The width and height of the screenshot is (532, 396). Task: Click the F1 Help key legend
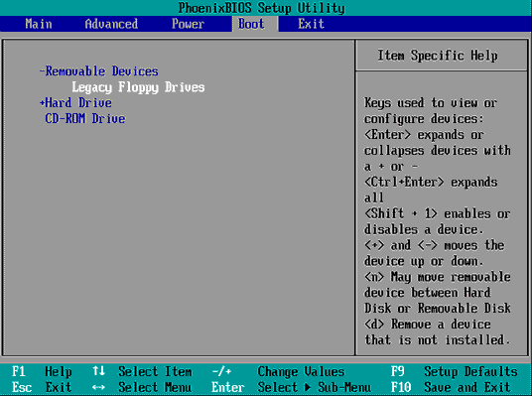pos(42,372)
